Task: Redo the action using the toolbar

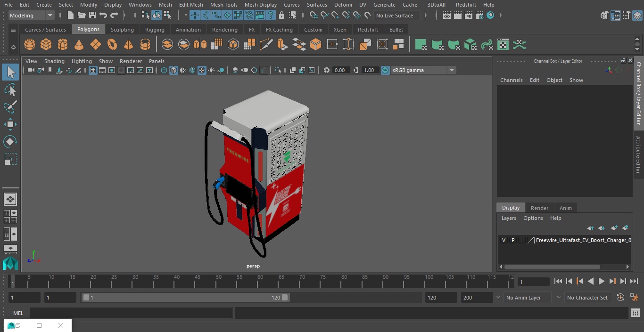Action: [x=114, y=16]
